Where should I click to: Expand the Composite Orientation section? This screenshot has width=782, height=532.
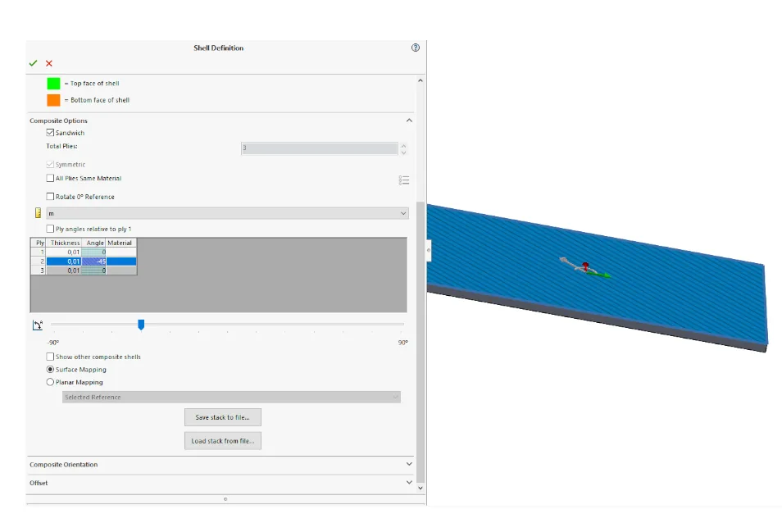coord(409,464)
